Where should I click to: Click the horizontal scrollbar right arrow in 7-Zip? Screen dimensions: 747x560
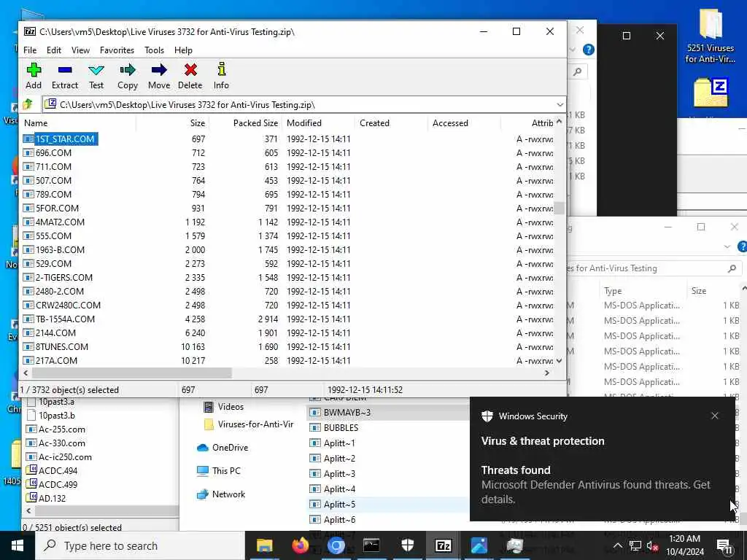pos(547,373)
